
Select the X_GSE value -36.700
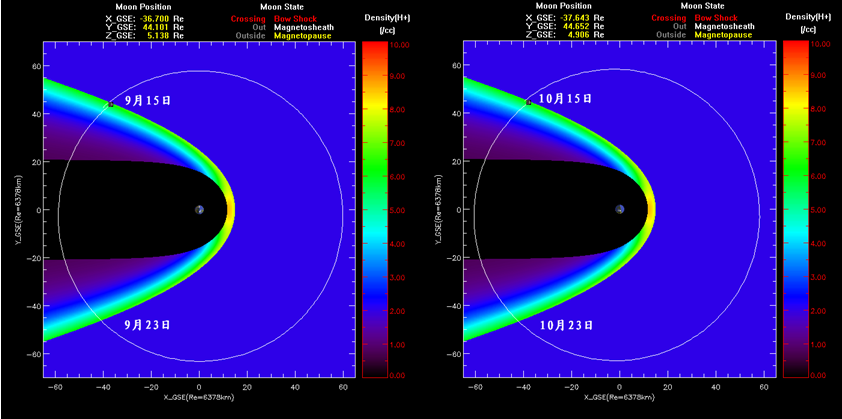[154, 19]
